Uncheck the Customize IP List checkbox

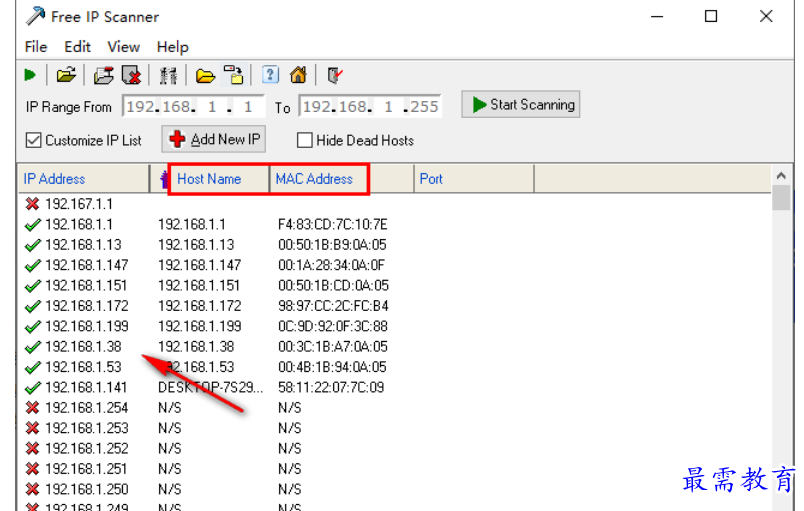pyautogui.click(x=33, y=140)
